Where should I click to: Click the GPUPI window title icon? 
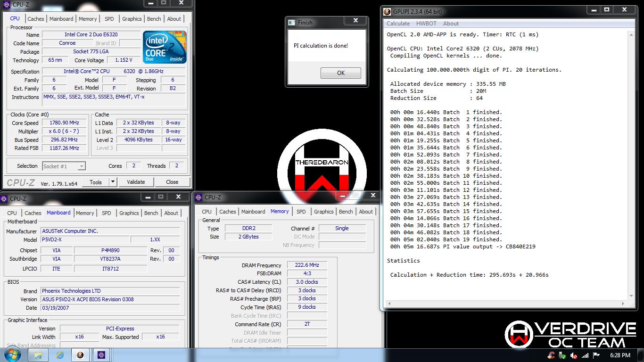tap(388, 11)
